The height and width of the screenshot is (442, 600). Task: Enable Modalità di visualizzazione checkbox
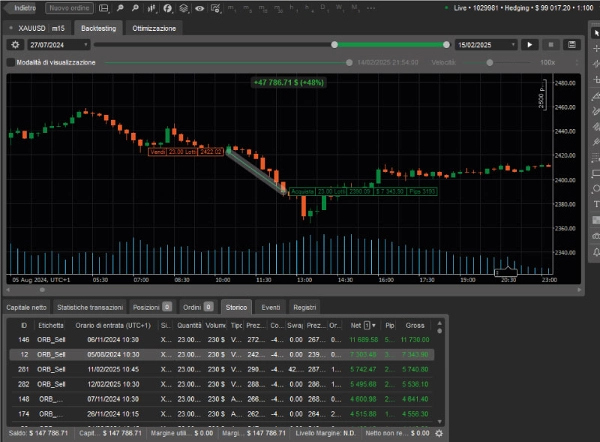coord(10,62)
